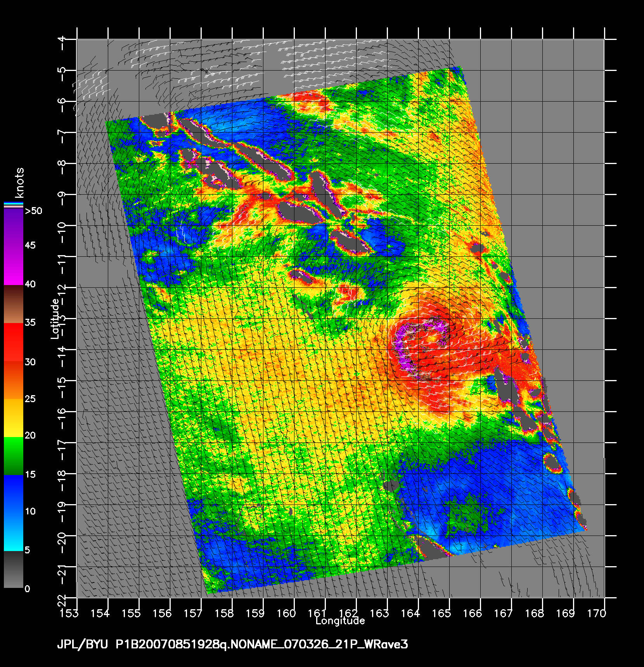Click the 'Longitude' axis title

(340, 621)
